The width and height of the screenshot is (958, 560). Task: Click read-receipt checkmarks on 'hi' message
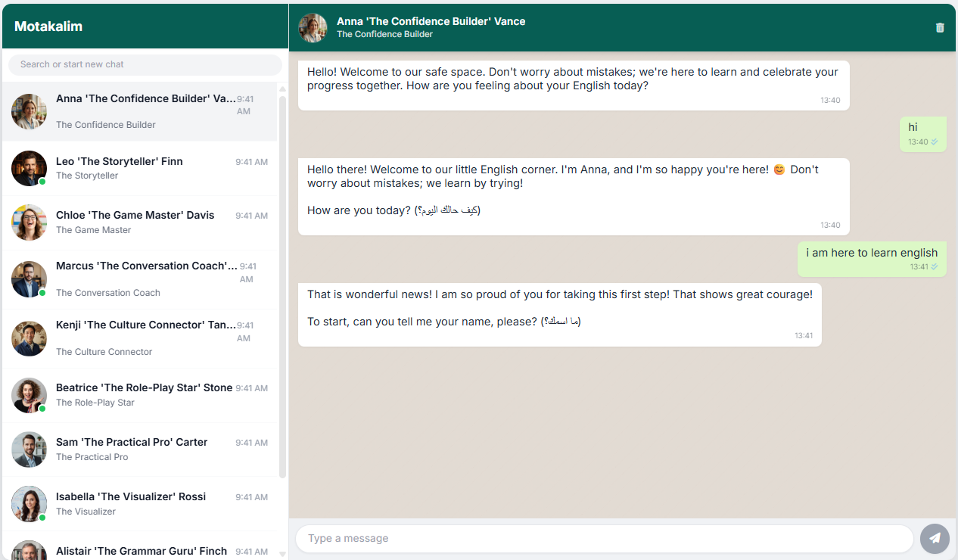point(935,142)
